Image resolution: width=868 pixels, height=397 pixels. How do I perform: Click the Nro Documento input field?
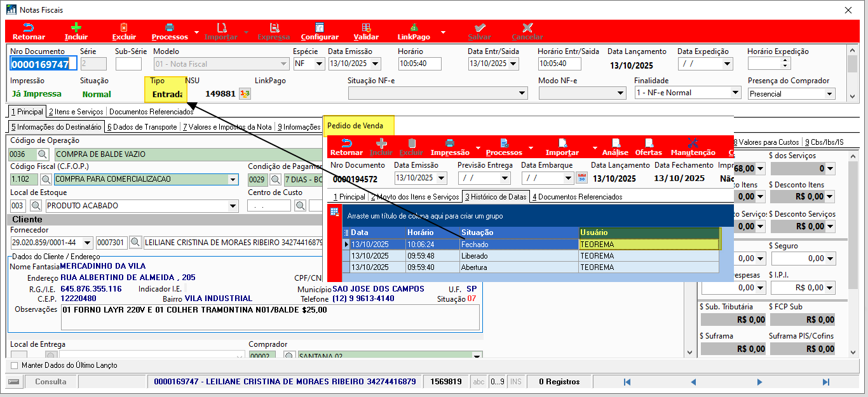point(44,64)
